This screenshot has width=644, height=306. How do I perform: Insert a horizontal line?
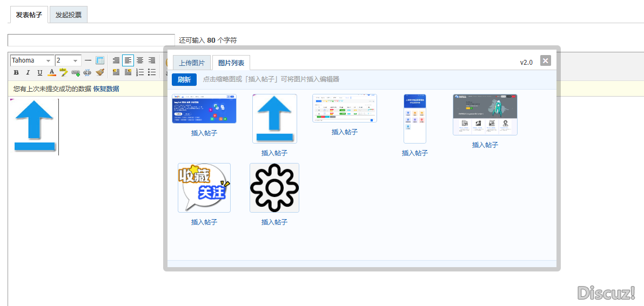coord(88,60)
